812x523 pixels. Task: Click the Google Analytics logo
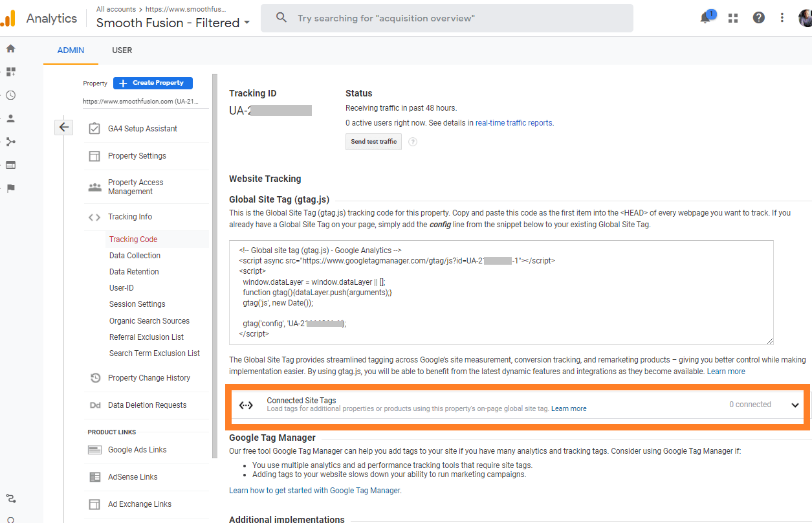coord(8,18)
